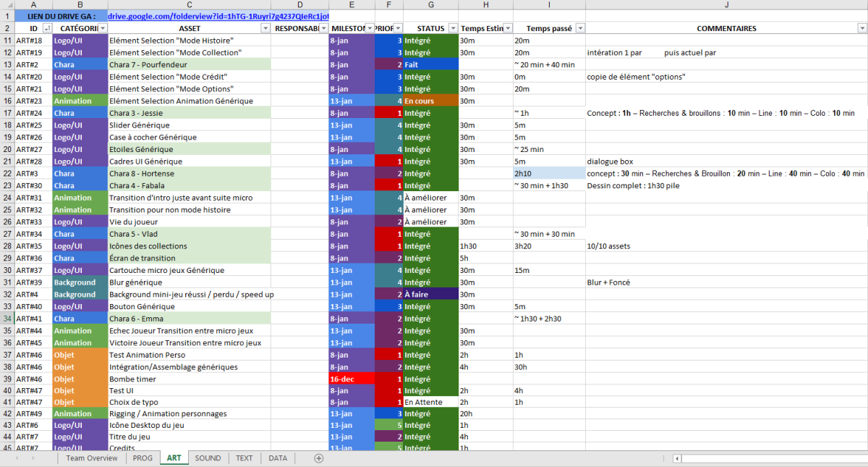The height and width of the screenshot is (467, 868).
Task: Open CATÉGORIE column filter dropdown
Action: pos(103,28)
